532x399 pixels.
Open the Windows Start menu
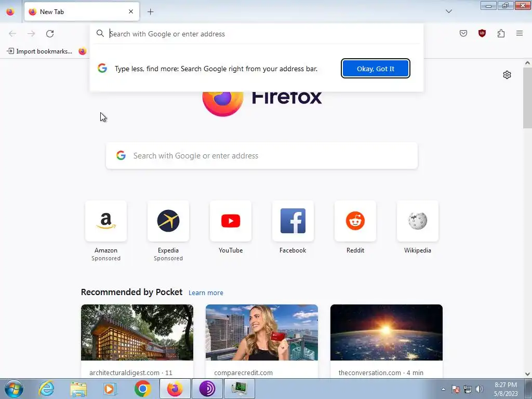coord(14,389)
